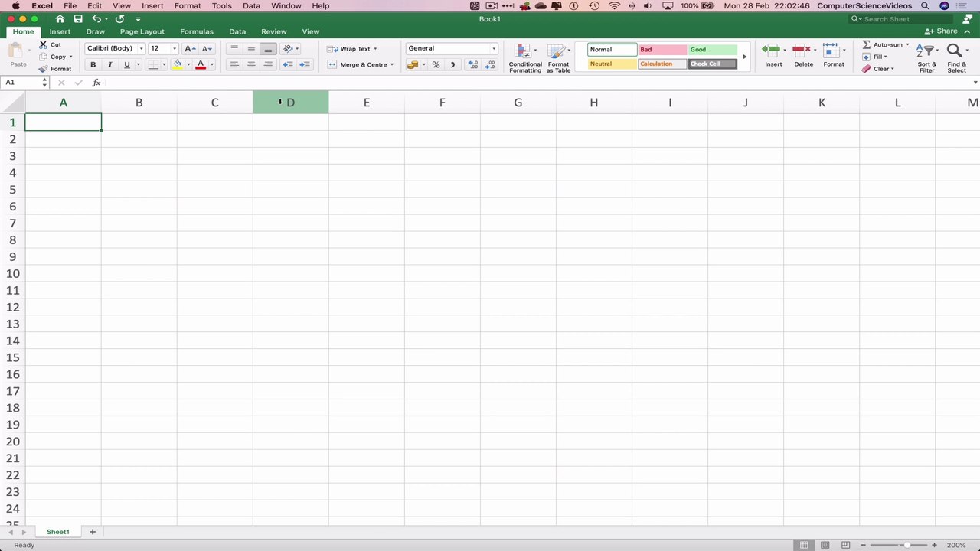Open the Tools menu in menu bar
Image resolution: width=980 pixels, height=551 pixels.
[x=222, y=6]
